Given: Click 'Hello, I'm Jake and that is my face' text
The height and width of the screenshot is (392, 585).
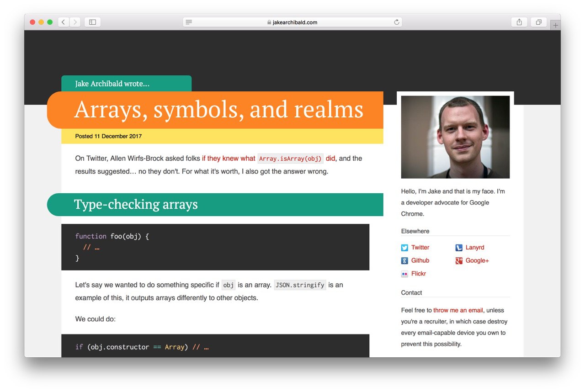Looking at the screenshot, I should [x=447, y=191].
